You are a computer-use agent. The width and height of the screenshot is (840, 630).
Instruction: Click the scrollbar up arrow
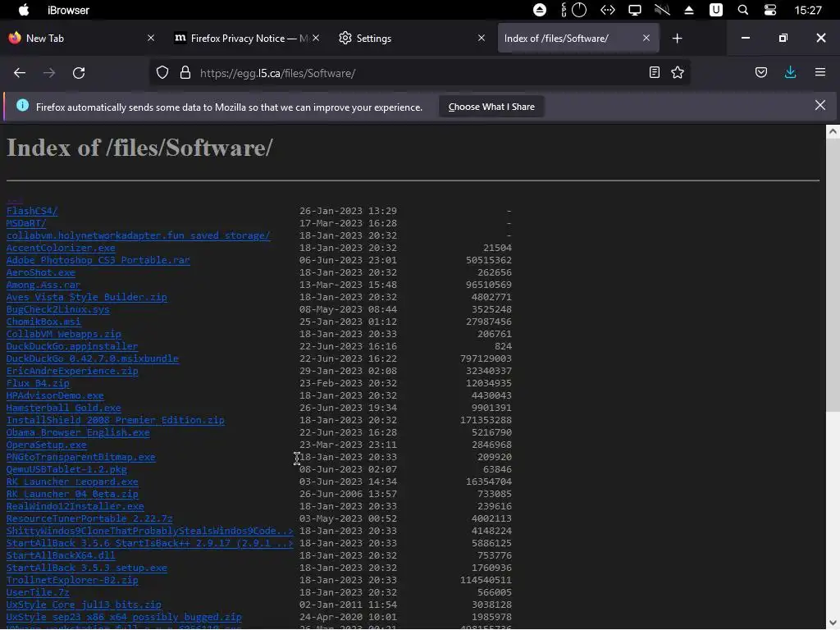(x=833, y=131)
